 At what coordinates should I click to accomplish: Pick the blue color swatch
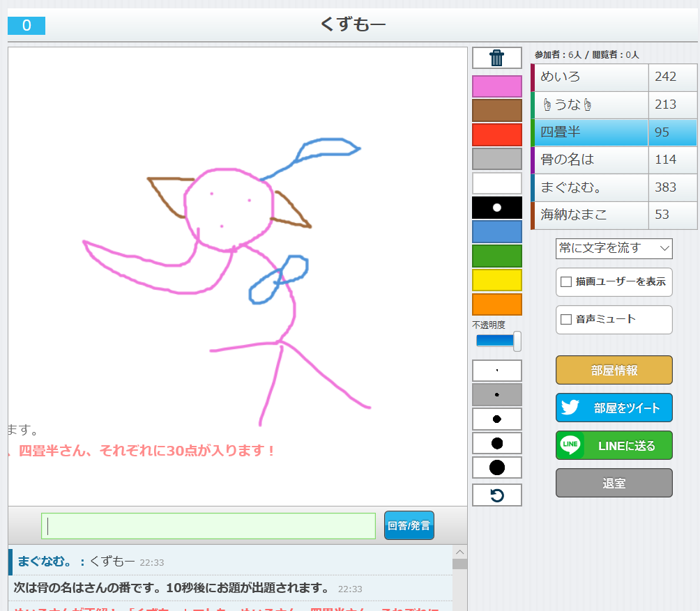pyautogui.click(x=497, y=232)
